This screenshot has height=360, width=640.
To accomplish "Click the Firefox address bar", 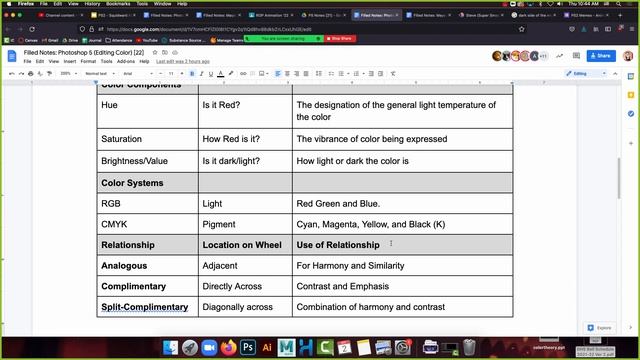I will click(x=302, y=29).
